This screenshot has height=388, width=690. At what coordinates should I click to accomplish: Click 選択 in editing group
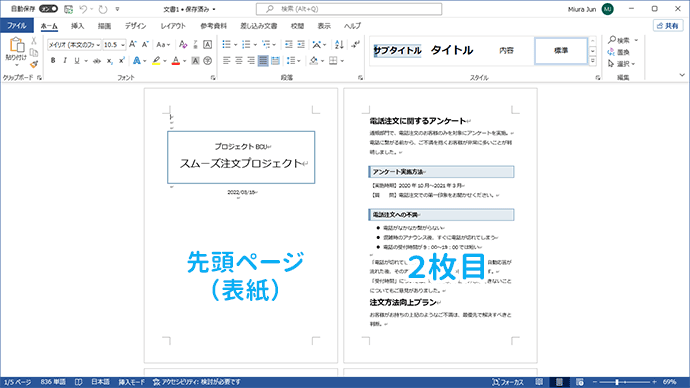[621, 64]
